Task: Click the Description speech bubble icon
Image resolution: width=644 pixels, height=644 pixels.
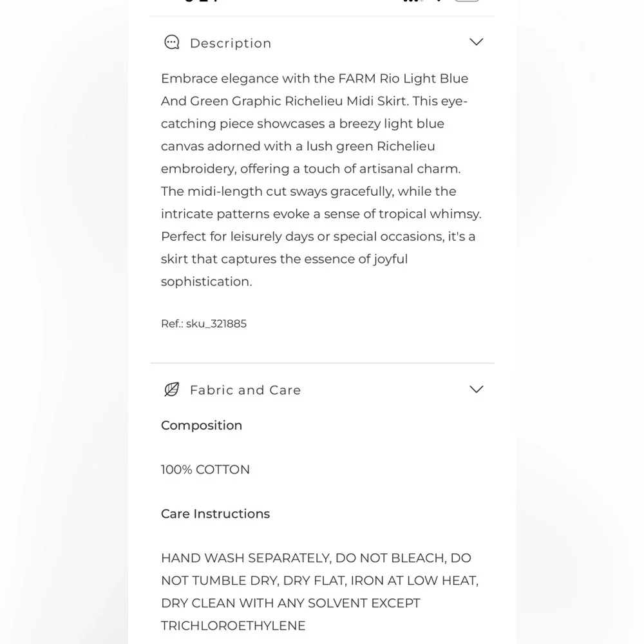Action: [x=172, y=43]
